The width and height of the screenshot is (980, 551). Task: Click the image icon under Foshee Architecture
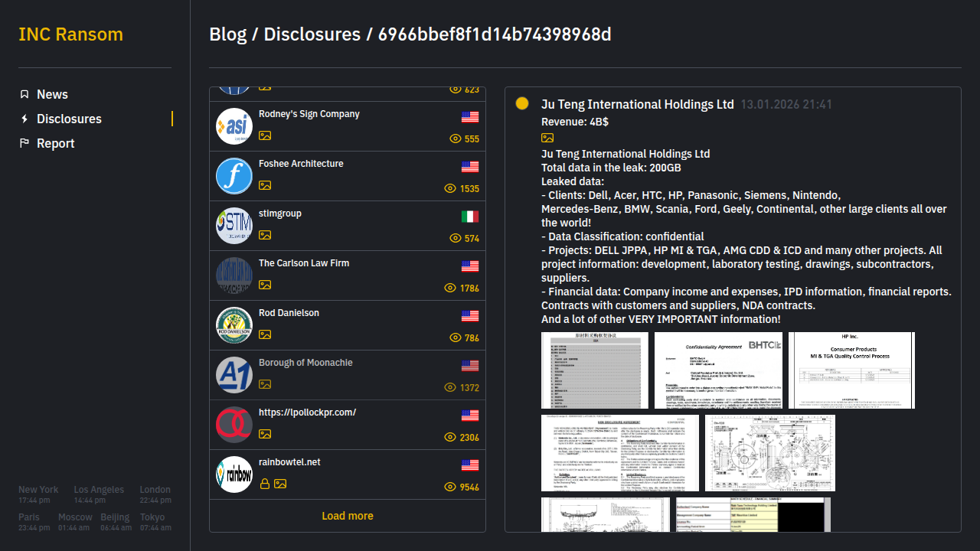tap(265, 185)
